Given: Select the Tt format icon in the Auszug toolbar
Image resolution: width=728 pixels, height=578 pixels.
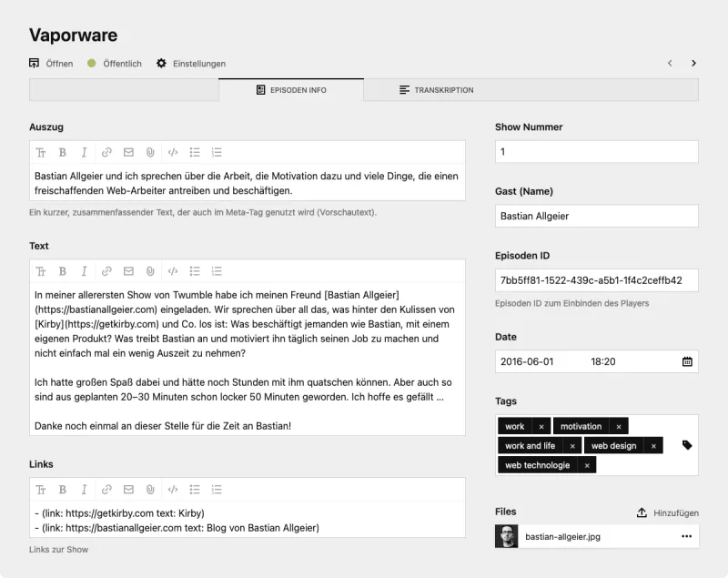Looking at the screenshot, I should tap(40, 152).
